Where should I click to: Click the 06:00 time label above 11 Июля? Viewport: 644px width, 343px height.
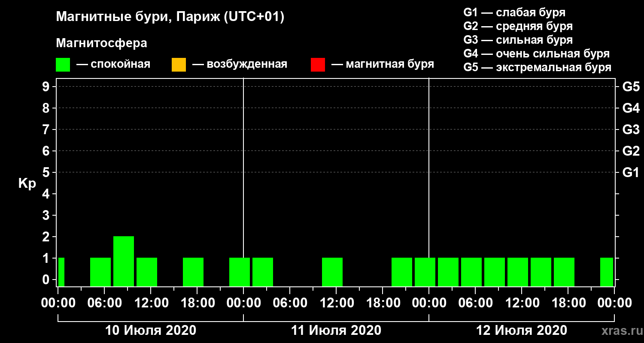click(x=290, y=303)
